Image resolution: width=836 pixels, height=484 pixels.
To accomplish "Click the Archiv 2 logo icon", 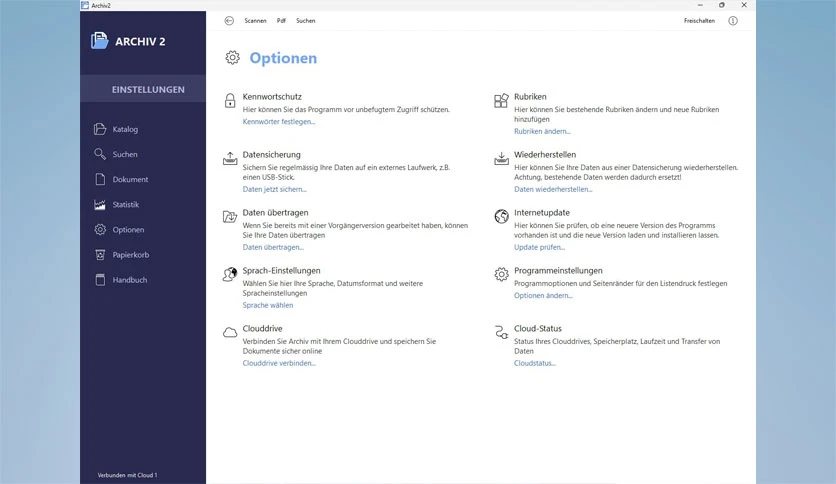I will click(x=100, y=41).
